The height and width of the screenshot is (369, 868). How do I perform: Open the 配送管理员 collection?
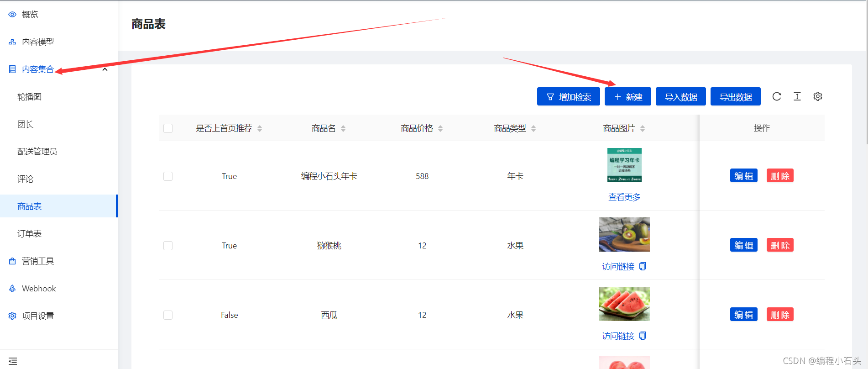coord(59,152)
